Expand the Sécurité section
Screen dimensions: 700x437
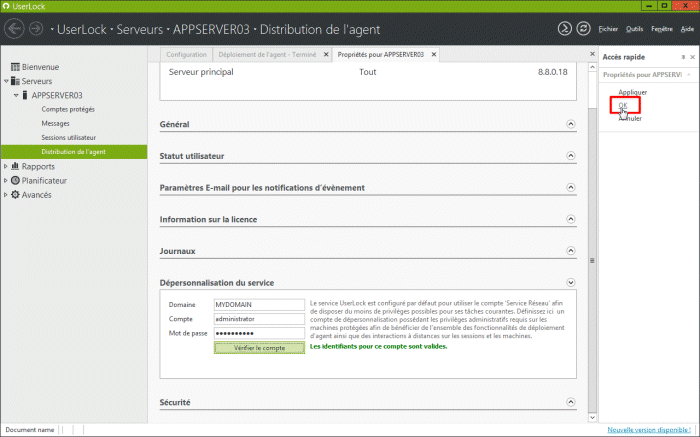(x=571, y=402)
